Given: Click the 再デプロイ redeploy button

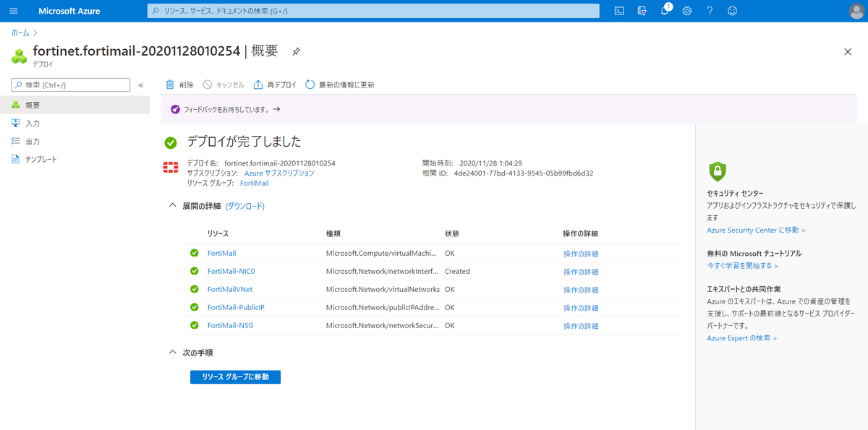Looking at the screenshot, I should (x=275, y=85).
